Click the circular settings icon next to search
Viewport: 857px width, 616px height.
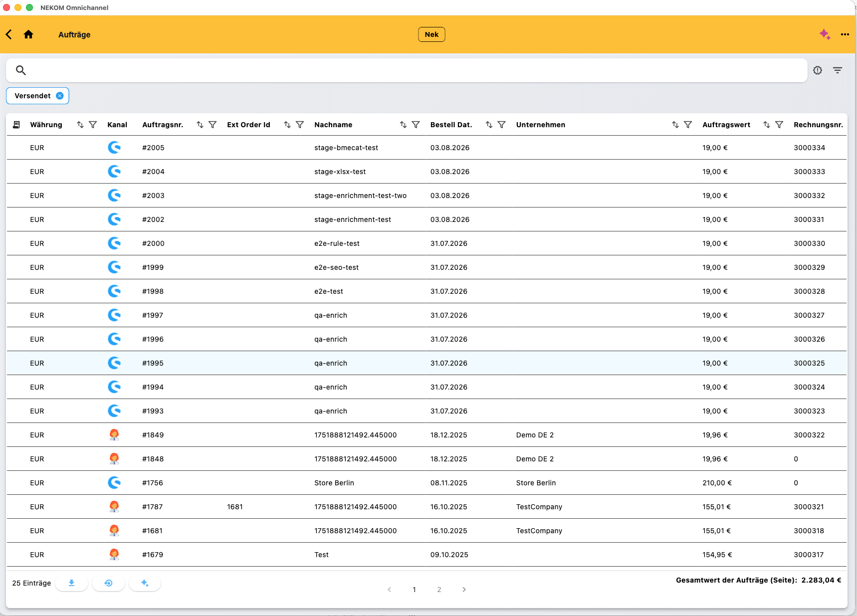(x=818, y=70)
